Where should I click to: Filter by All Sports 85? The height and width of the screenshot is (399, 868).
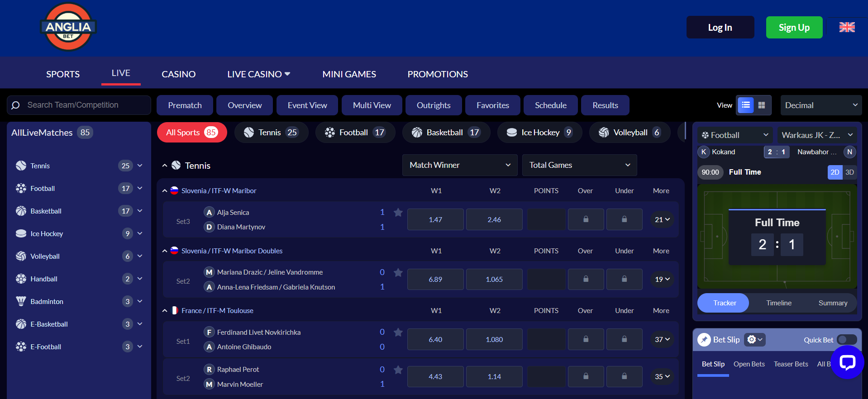click(x=192, y=133)
